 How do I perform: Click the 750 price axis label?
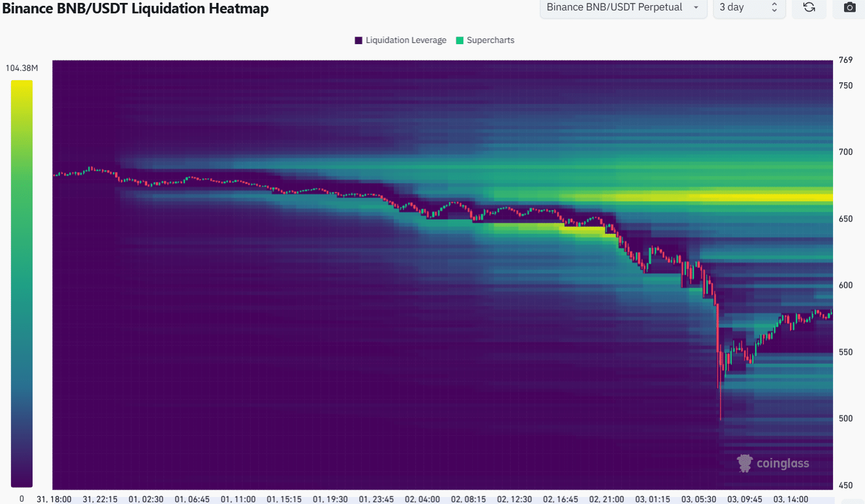coord(846,85)
